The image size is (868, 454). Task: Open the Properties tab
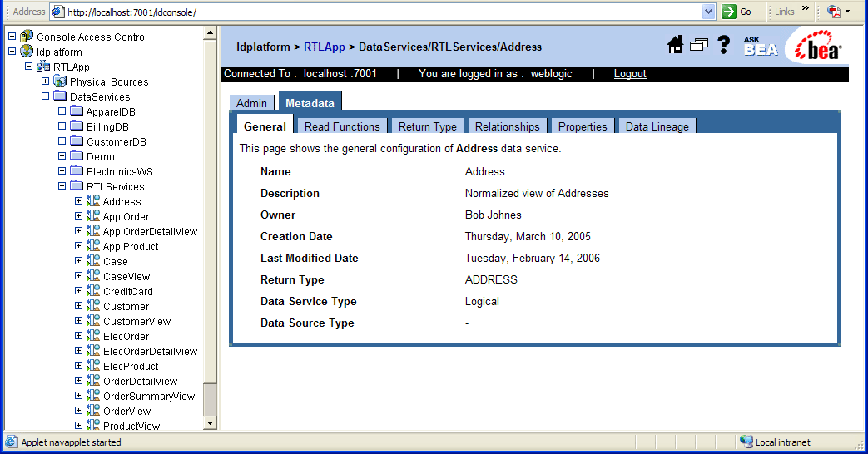pos(583,126)
